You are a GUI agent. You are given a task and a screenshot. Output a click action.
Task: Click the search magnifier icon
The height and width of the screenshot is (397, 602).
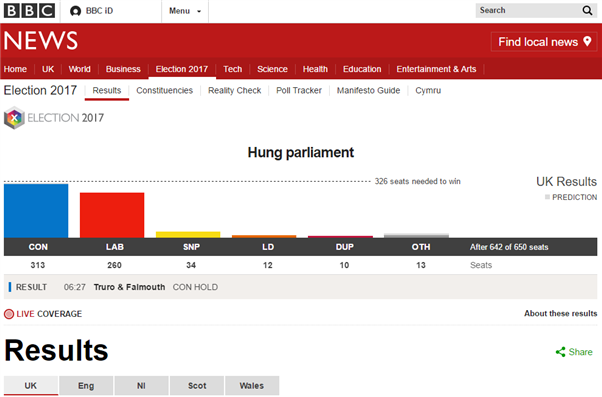[587, 10]
